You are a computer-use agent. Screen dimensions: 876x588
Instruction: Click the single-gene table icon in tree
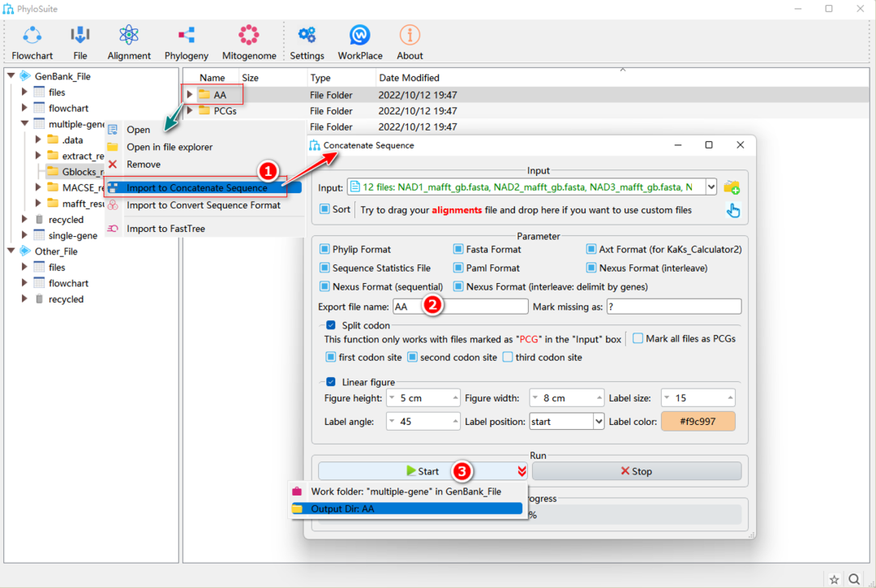tap(39, 235)
